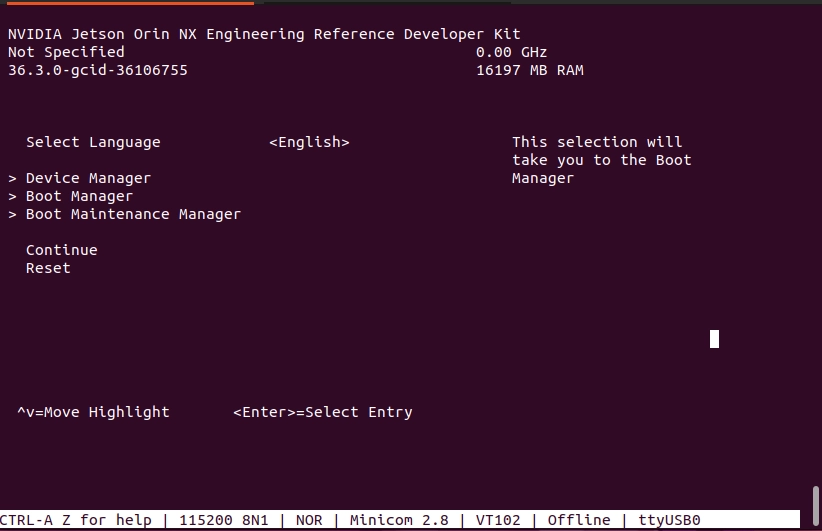This screenshot has height=531, width=822.
Task: Select the Device Manager menu entry
Action: (88, 178)
